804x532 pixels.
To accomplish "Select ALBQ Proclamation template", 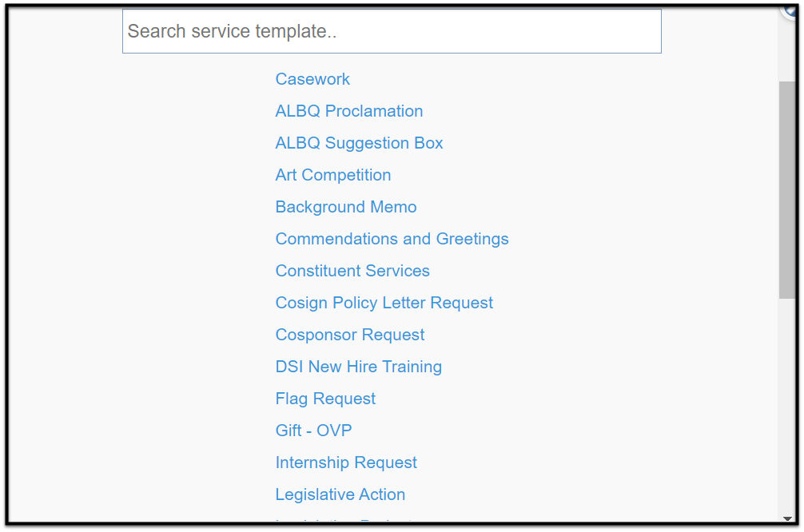I will coord(349,111).
